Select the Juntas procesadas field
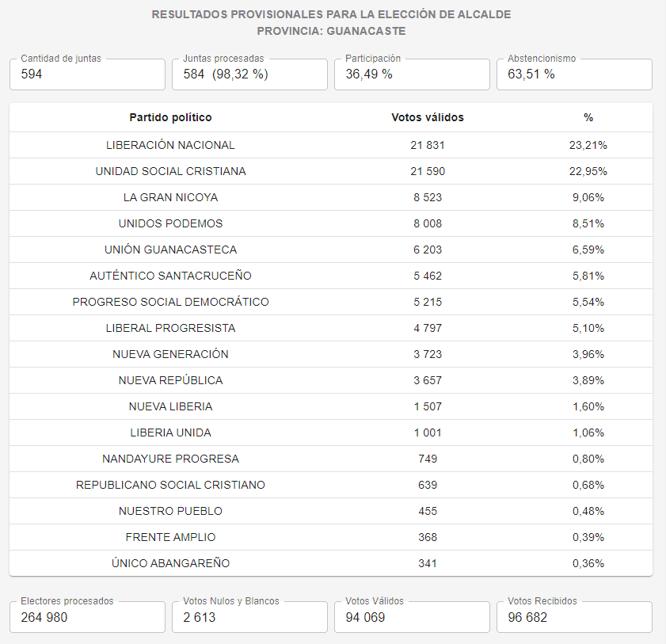The width and height of the screenshot is (666, 644). click(x=249, y=74)
